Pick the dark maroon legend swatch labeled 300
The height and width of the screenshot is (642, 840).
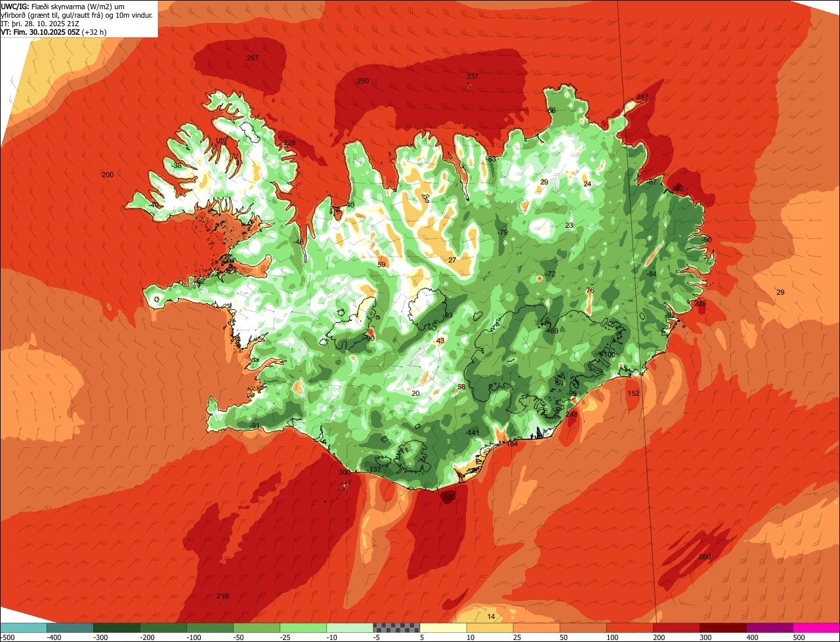(x=723, y=628)
